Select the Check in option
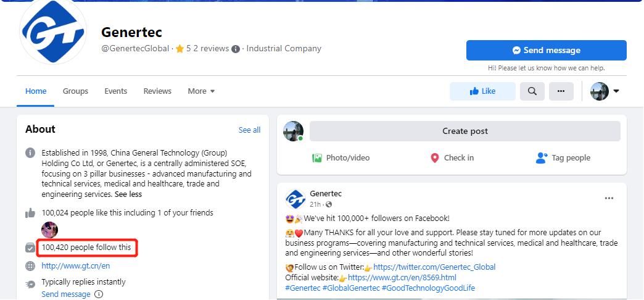The height and width of the screenshot is (300, 644). pyautogui.click(x=452, y=158)
